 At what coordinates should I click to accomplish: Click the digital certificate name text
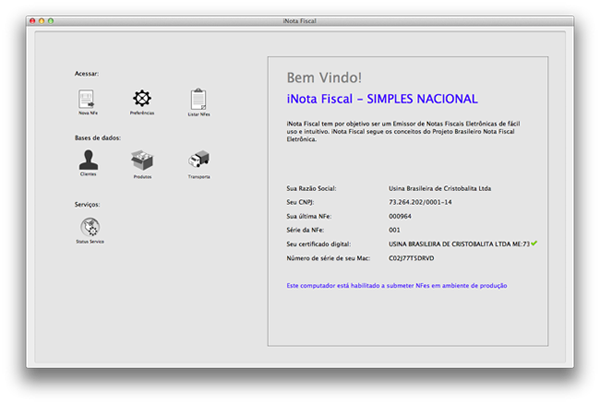(x=459, y=244)
